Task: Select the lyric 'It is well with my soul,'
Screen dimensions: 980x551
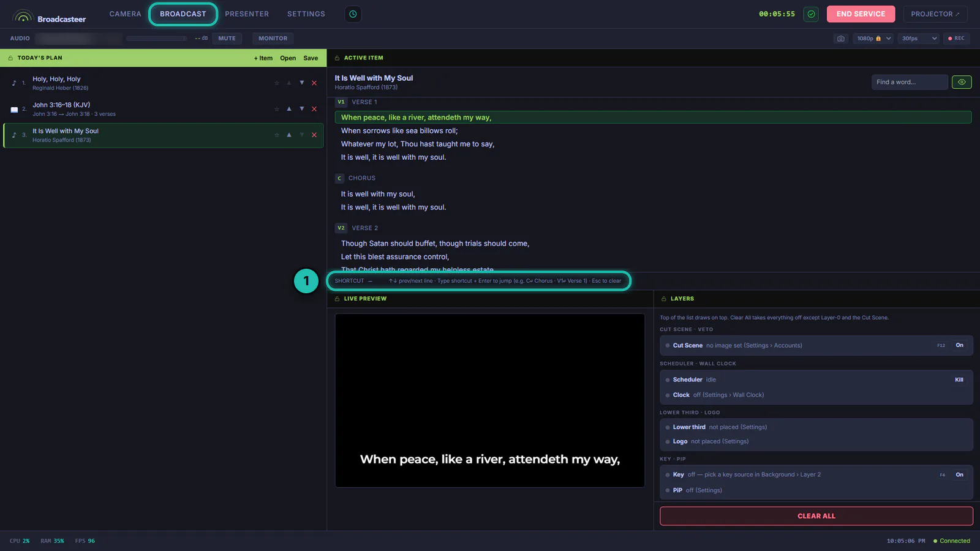Action: coord(378,194)
